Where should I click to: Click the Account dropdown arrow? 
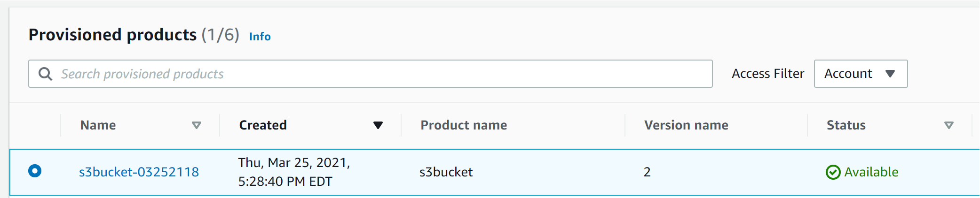coord(890,74)
